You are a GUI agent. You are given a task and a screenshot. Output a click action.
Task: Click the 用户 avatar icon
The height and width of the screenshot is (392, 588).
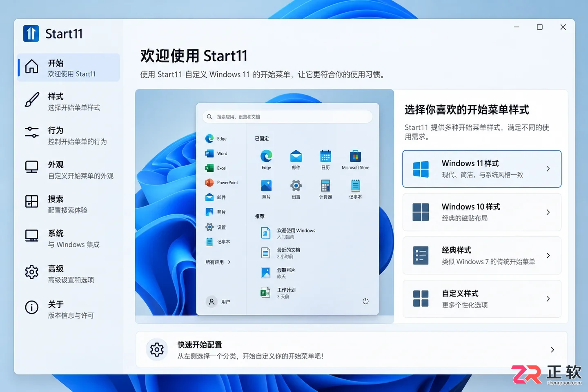pos(212,302)
